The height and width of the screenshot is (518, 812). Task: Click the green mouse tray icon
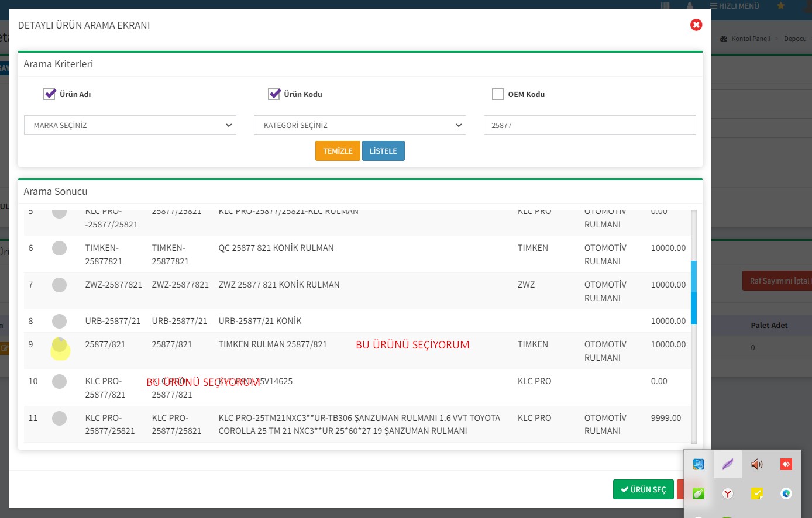pyautogui.click(x=698, y=493)
